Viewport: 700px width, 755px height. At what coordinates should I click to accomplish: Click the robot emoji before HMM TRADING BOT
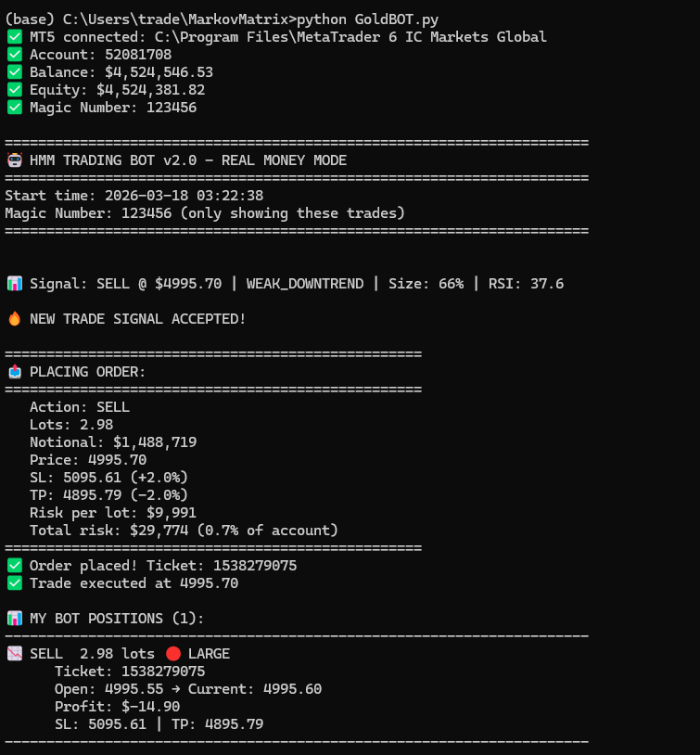pyautogui.click(x=15, y=160)
